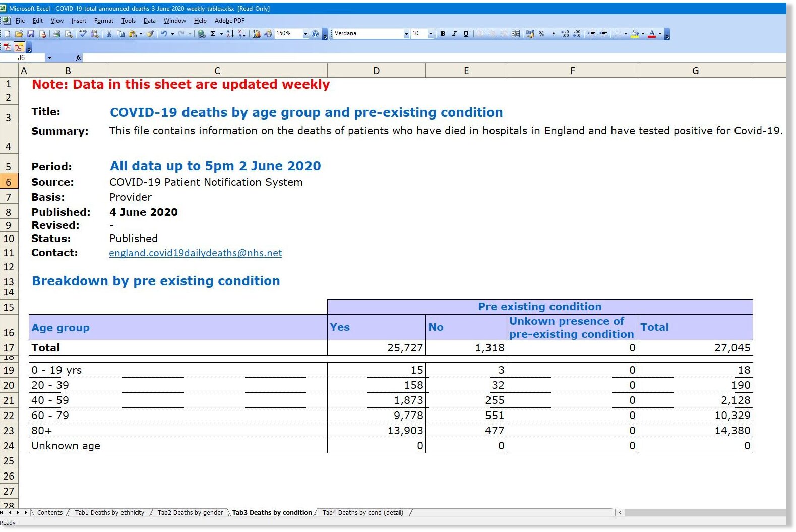Toggle Underline formatting
796x532 pixels.
tap(466, 34)
